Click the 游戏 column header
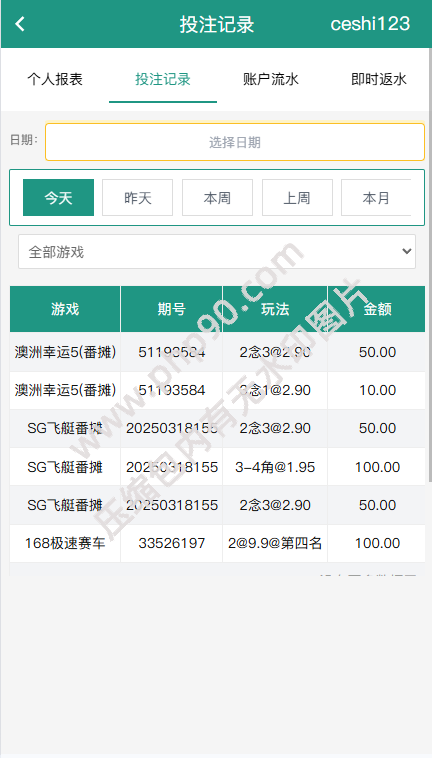The height and width of the screenshot is (758, 432). 65,309
